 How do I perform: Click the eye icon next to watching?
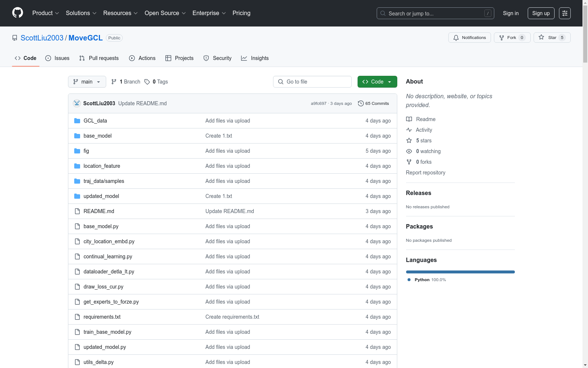pyautogui.click(x=409, y=151)
